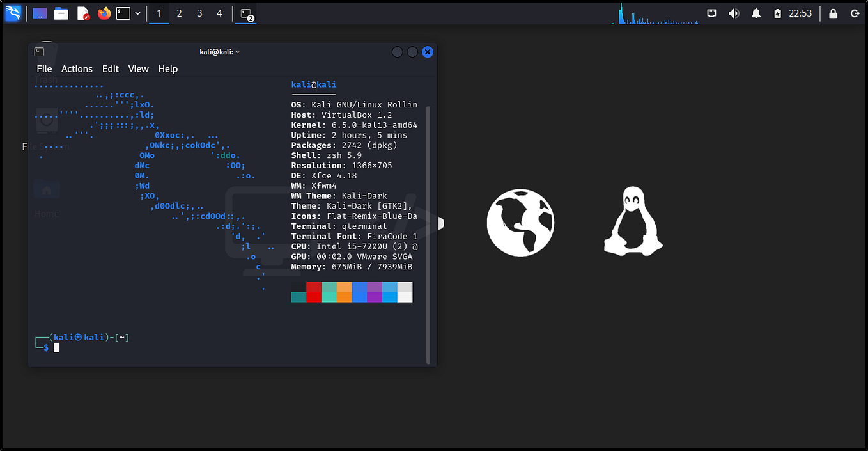
Task: Open a terminal from the panel launcher
Action: coord(122,13)
